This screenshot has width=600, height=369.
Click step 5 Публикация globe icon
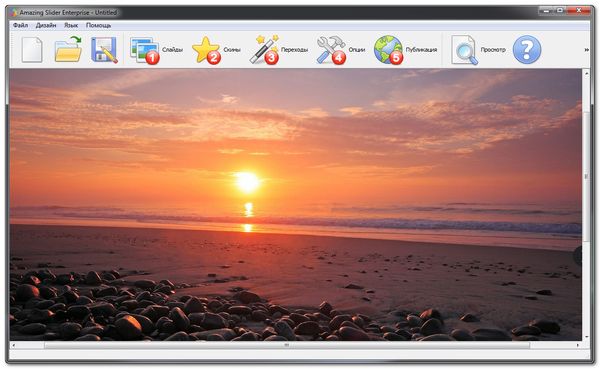[389, 50]
